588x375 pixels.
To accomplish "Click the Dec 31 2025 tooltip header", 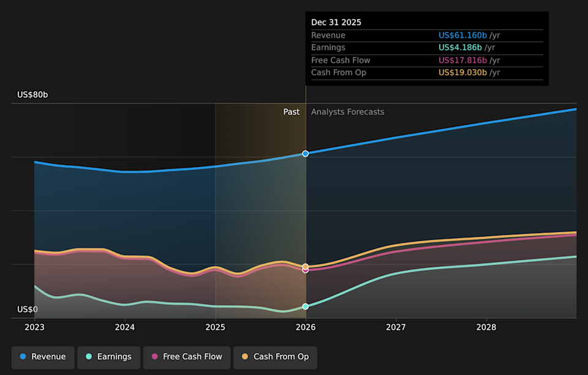I will click(x=336, y=23).
